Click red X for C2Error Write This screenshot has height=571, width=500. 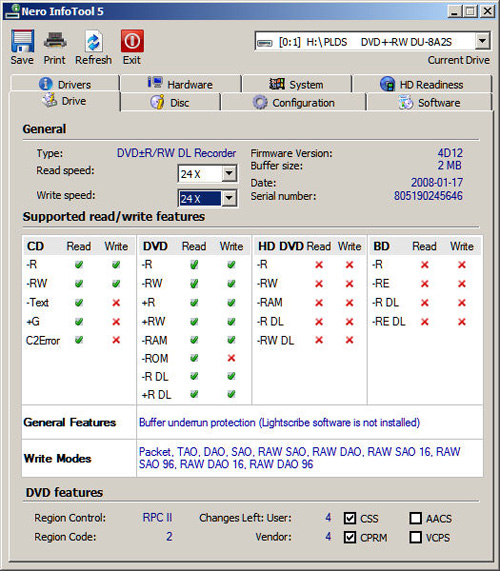[116, 340]
